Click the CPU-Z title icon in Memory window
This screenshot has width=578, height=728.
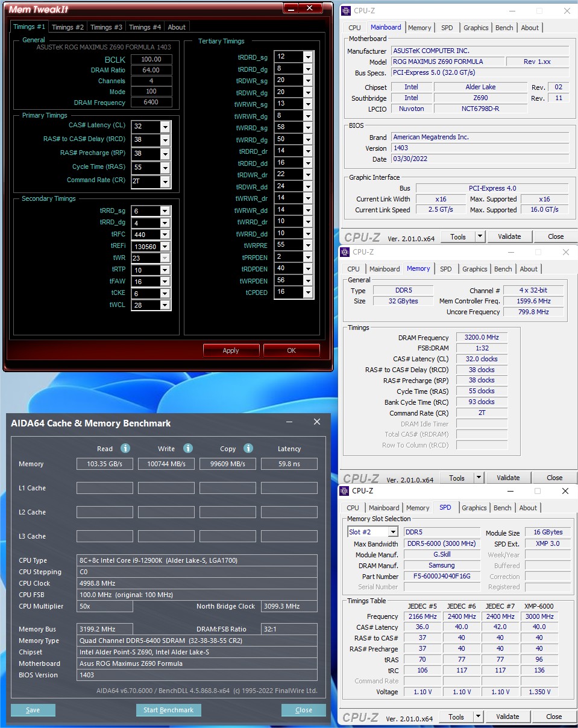(x=345, y=252)
